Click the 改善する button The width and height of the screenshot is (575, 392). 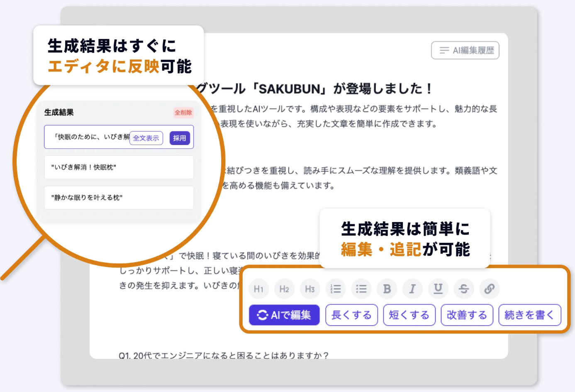pyautogui.click(x=467, y=315)
